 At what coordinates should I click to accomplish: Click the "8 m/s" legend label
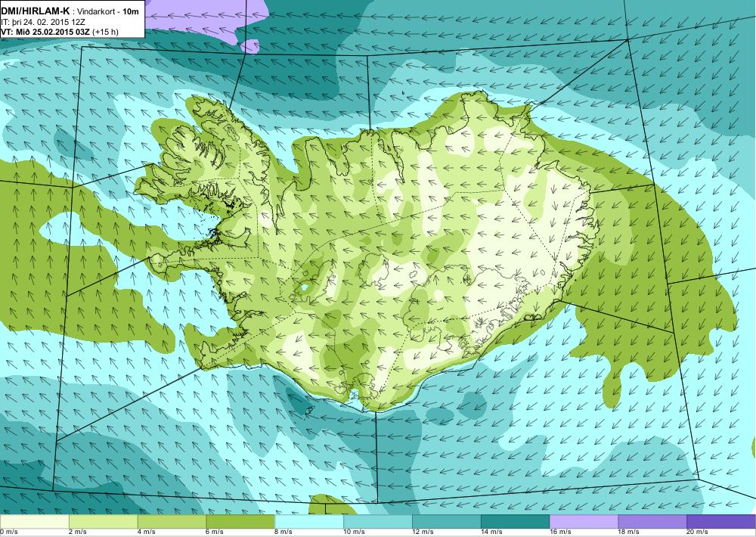tap(284, 532)
